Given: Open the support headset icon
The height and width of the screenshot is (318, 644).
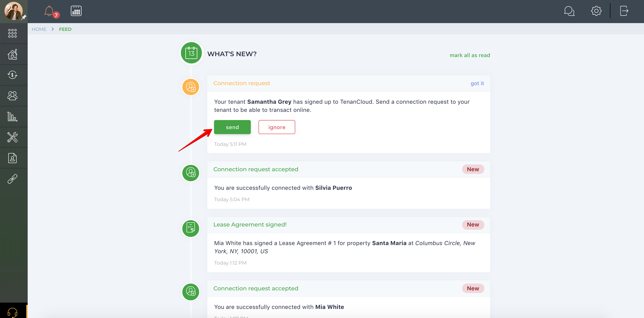Looking at the screenshot, I should coord(12,313).
